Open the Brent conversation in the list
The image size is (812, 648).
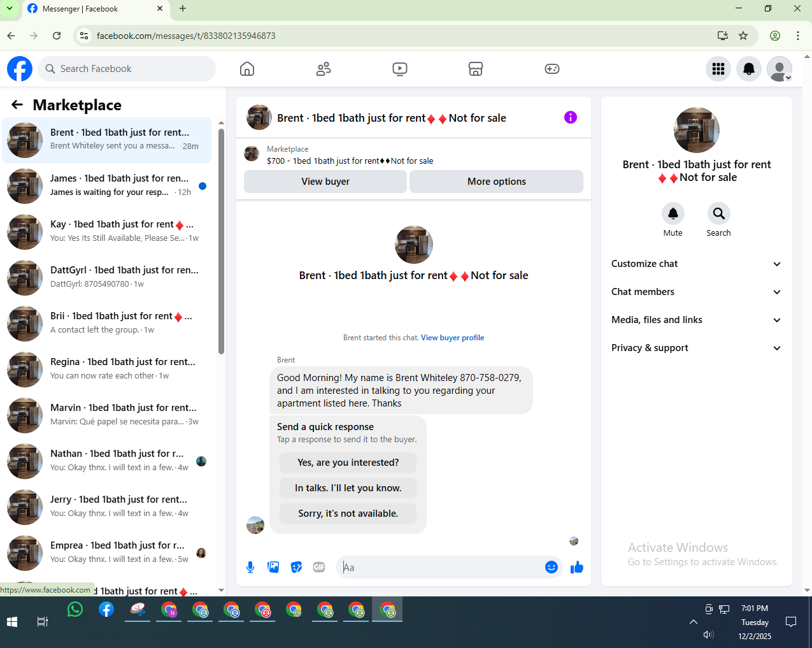[107, 140]
